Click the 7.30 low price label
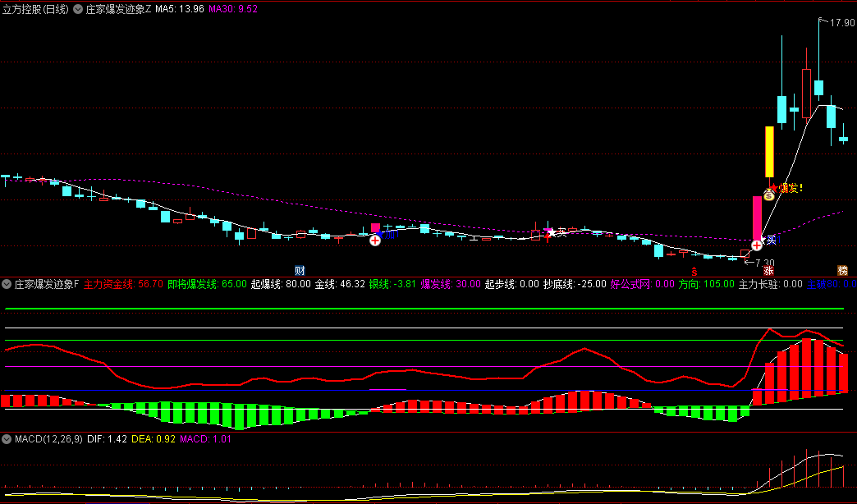The image size is (857, 504). 764,263
